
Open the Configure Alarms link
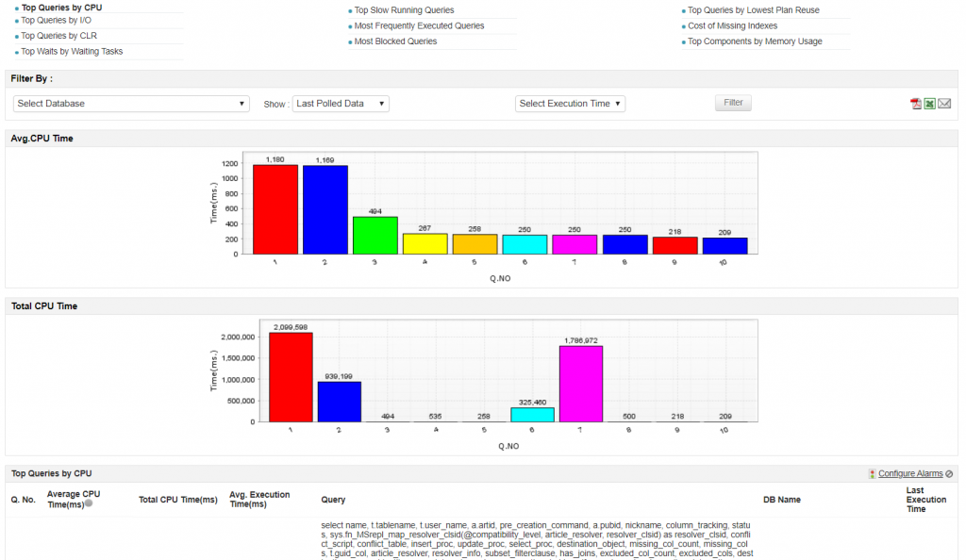910,473
